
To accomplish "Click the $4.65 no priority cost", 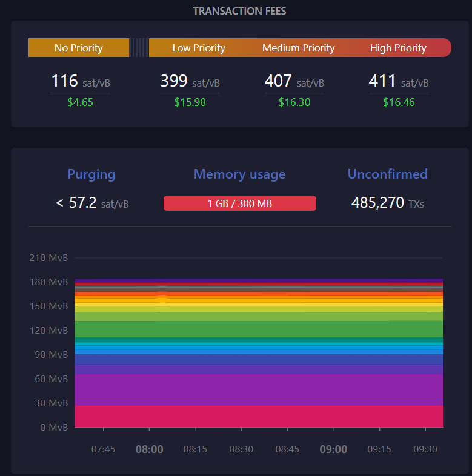I will pos(80,102).
